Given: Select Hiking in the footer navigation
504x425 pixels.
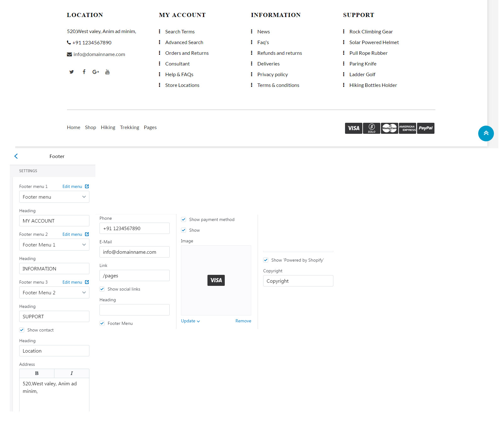Looking at the screenshot, I should [108, 127].
